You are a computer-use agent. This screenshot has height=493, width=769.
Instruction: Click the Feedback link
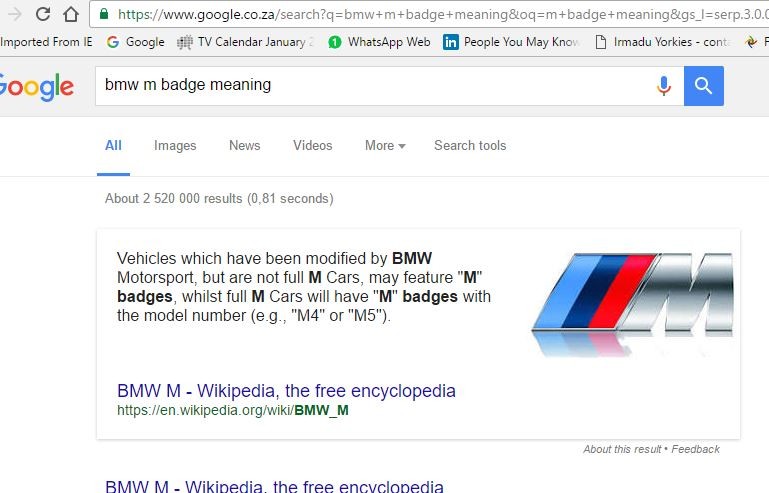click(695, 449)
